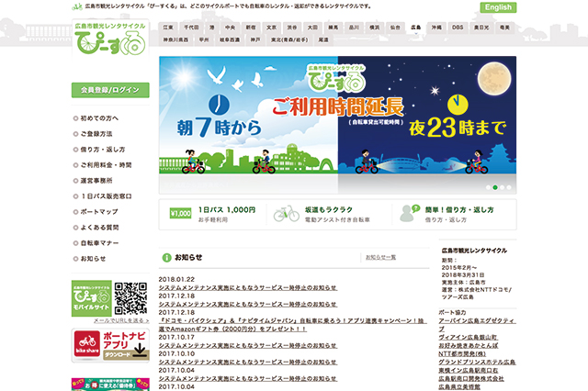The image size is (588, 391).
Task: Open ポートマップ in the sidebar
Action: 99,212
